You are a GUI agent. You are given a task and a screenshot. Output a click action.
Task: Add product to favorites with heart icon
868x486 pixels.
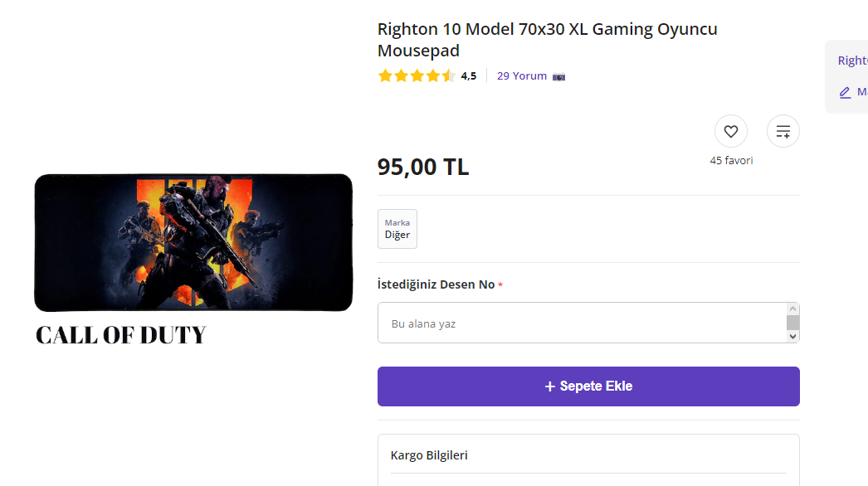coord(730,131)
